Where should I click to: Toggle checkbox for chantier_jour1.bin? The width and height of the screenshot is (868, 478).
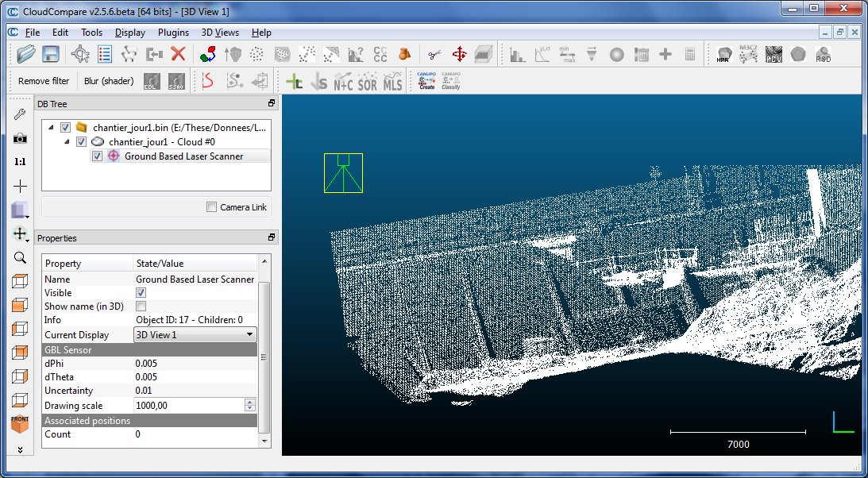65,127
